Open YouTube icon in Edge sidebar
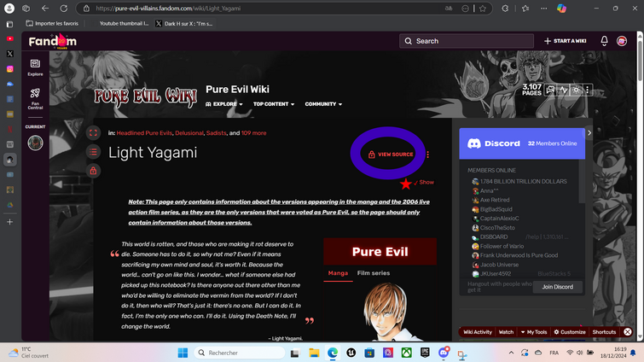644x362 pixels. [10, 38]
